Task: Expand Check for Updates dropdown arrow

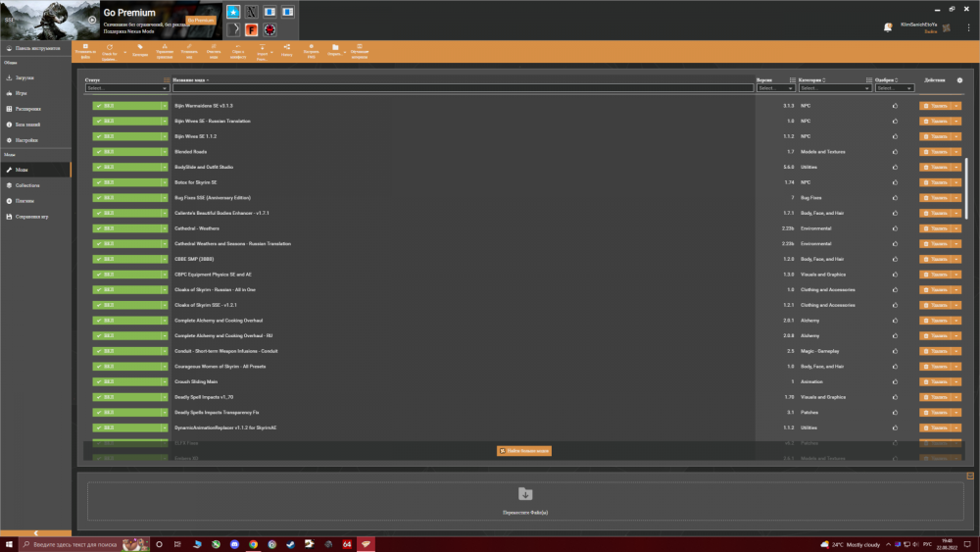Action: point(124,53)
